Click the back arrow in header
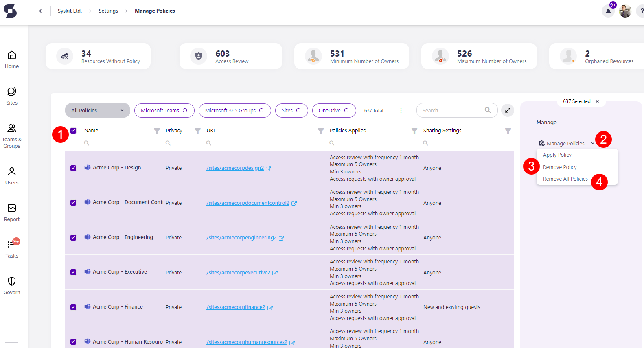The height and width of the screenshot is (348, 644). coord(41,11)
